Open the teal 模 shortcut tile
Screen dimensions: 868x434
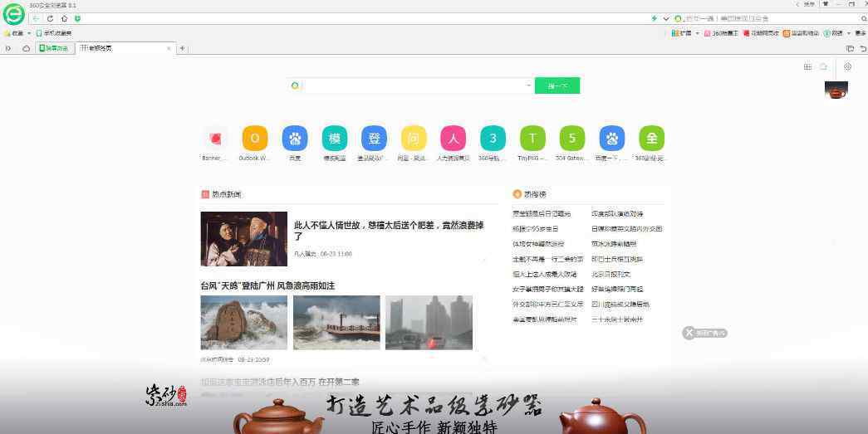tap(335, 139)
